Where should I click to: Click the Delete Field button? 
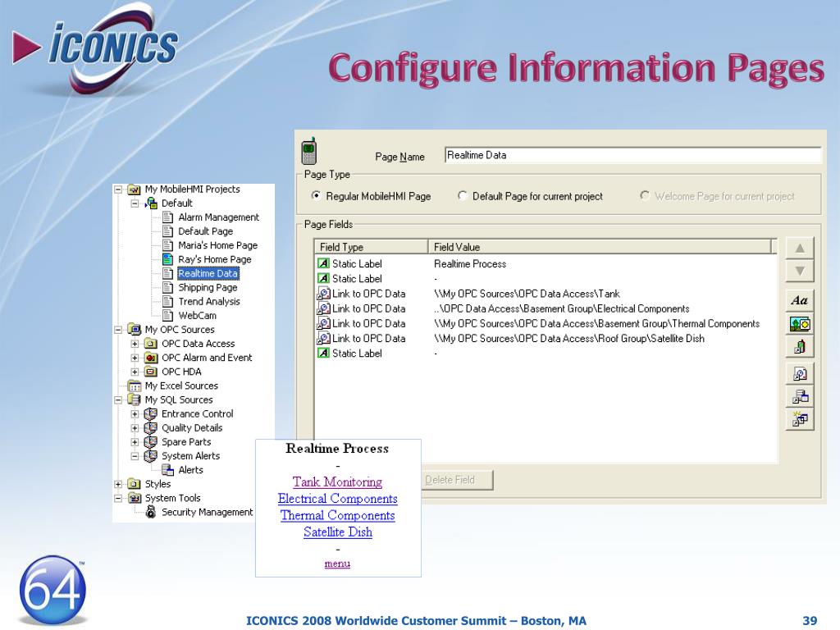pos(456,480)
